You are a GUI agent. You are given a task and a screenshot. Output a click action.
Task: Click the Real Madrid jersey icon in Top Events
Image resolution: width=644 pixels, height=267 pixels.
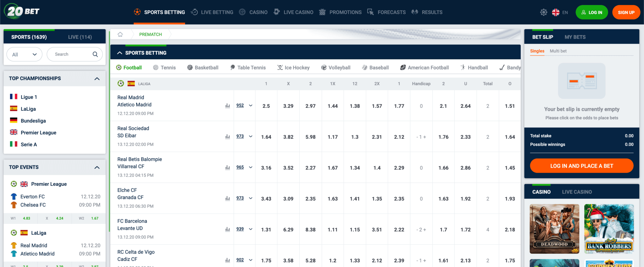[14, 245]
